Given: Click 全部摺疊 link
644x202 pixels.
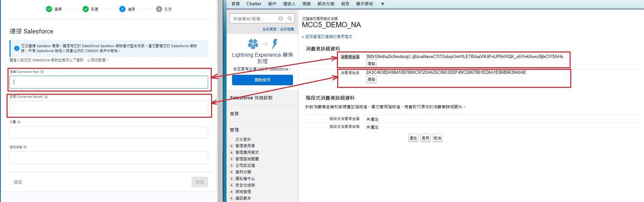Looking at the screenshot, I should [287, 29].
